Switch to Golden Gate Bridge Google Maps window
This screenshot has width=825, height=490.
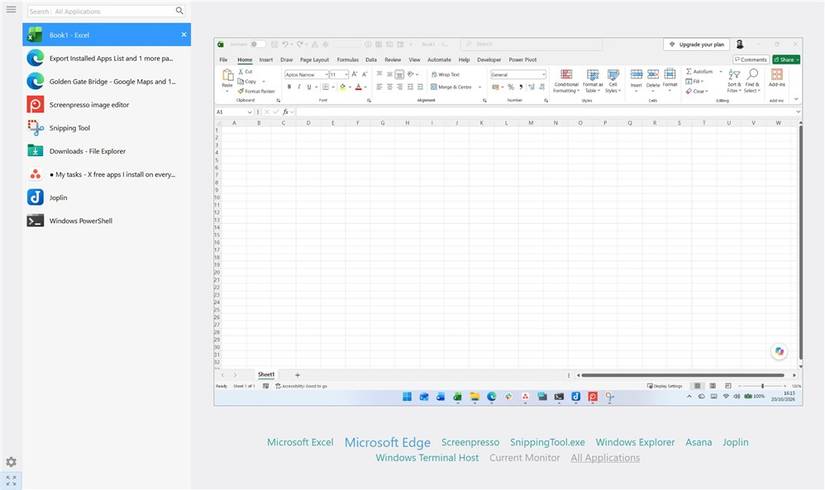[107, 81]
